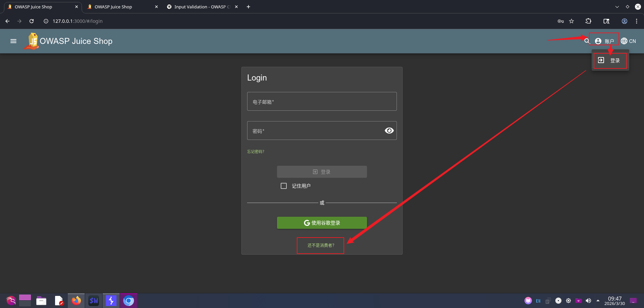
Task: Click 使用谷歌登录 Google login button
Action: point(322,223)
